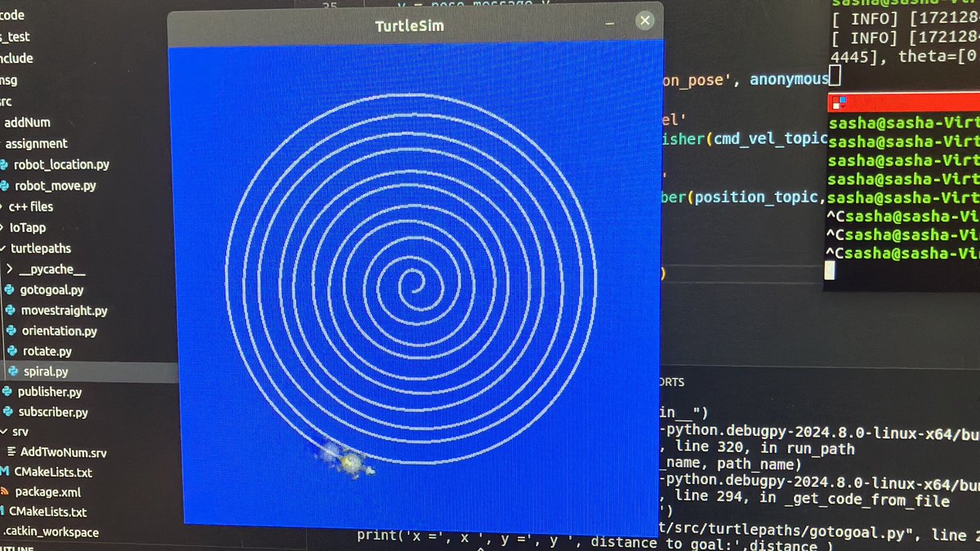Screen dimensions: 980x551
Task: Collapse the srv folder
Action: [2, 431]
